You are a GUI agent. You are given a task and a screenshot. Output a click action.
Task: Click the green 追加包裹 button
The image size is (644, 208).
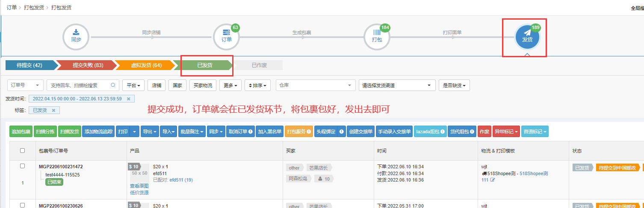21,132
